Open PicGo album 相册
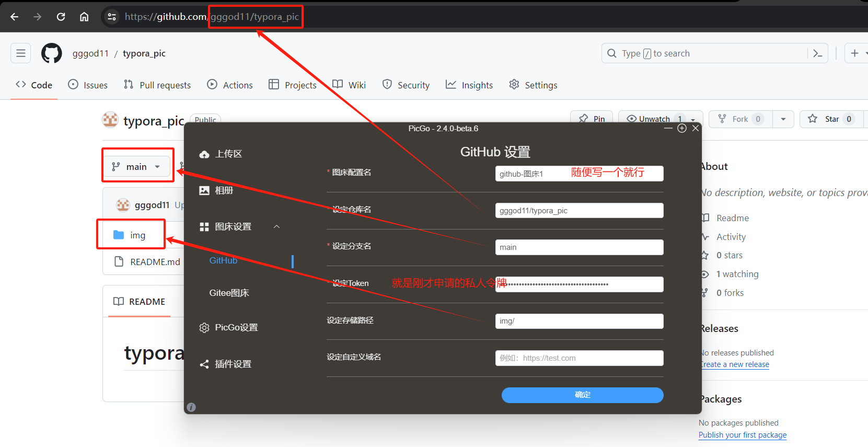Screen dimensions: 868x447 coord(217,190)
